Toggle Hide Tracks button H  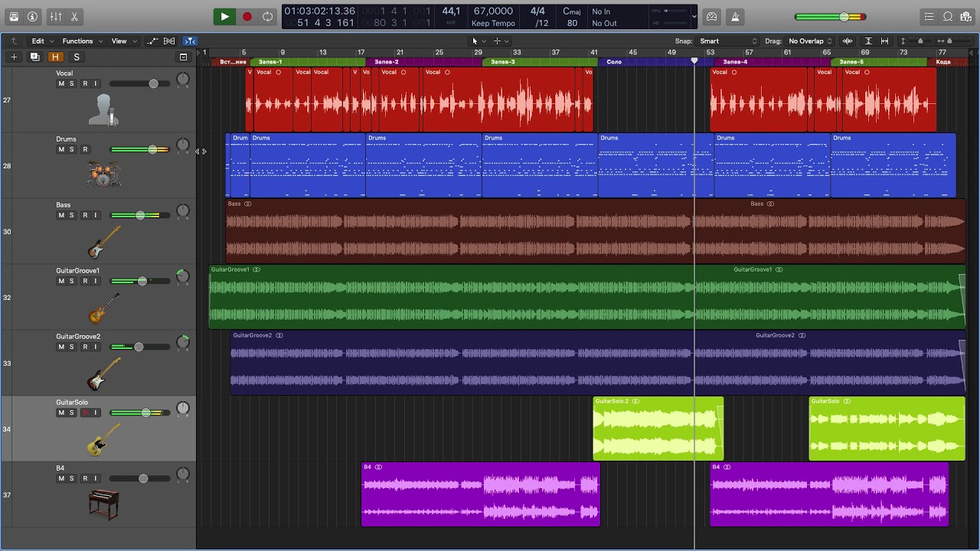pos(55,57)
